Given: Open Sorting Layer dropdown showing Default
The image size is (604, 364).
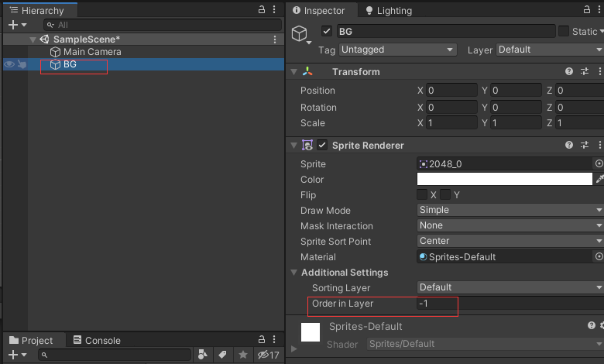Looking at the screenshot, I should click(510, 287).
